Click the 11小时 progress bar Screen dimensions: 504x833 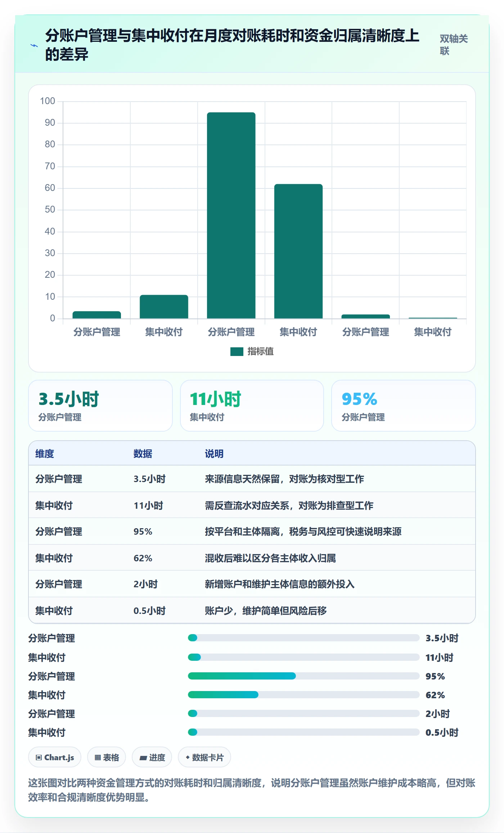303,657
